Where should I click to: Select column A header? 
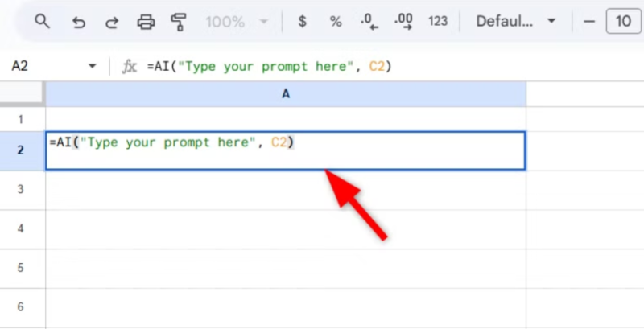pyautogui.click(x=286, y=94)
